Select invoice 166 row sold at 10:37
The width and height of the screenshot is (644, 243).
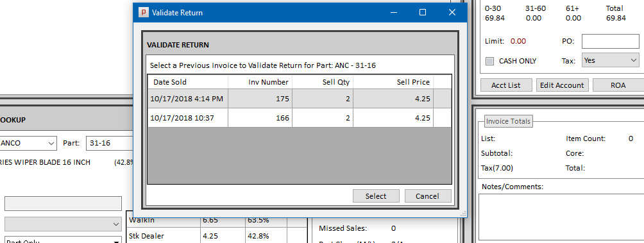click(x=299, y=118)
